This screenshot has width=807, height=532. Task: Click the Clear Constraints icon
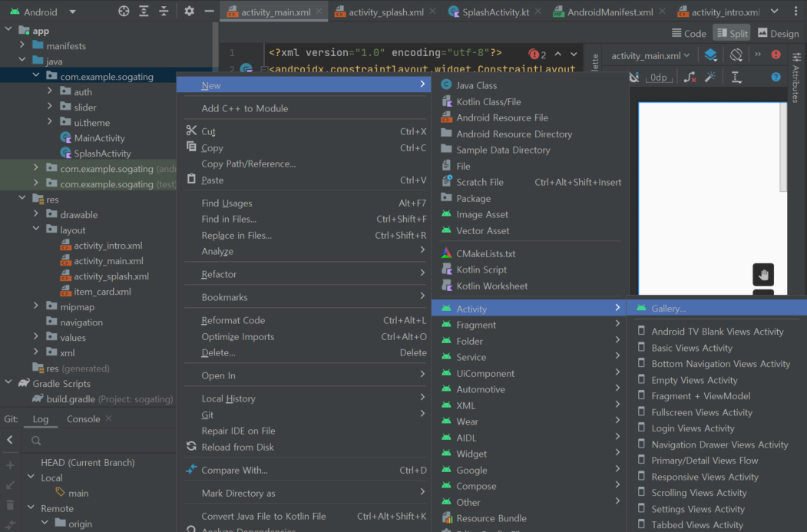690,78
